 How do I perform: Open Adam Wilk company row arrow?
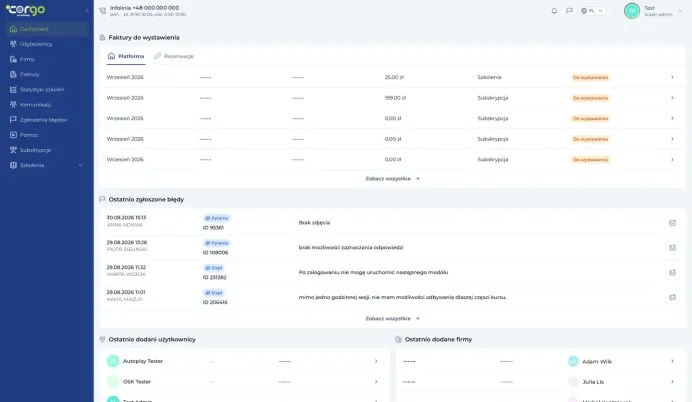click(672, 361)
